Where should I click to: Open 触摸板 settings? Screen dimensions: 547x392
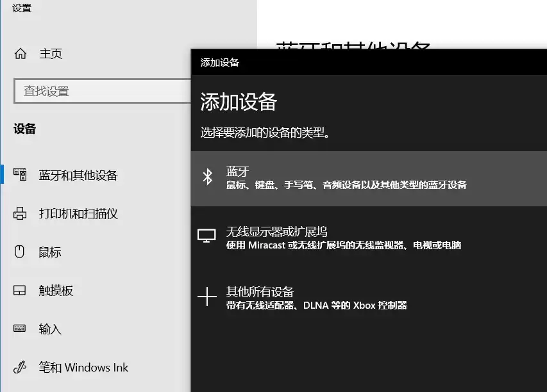click(x=55, y=290)
